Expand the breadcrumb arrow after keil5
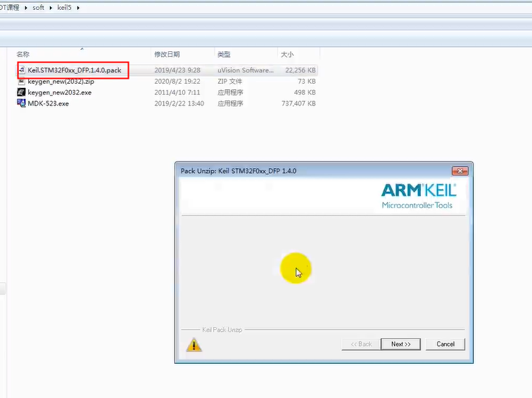The height and width of the screenshot is (398, 532). [78, 8]
